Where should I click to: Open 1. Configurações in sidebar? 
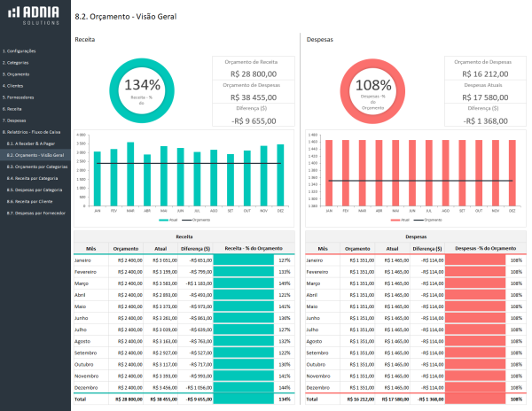pyautogui.click(x=20, y=51)
